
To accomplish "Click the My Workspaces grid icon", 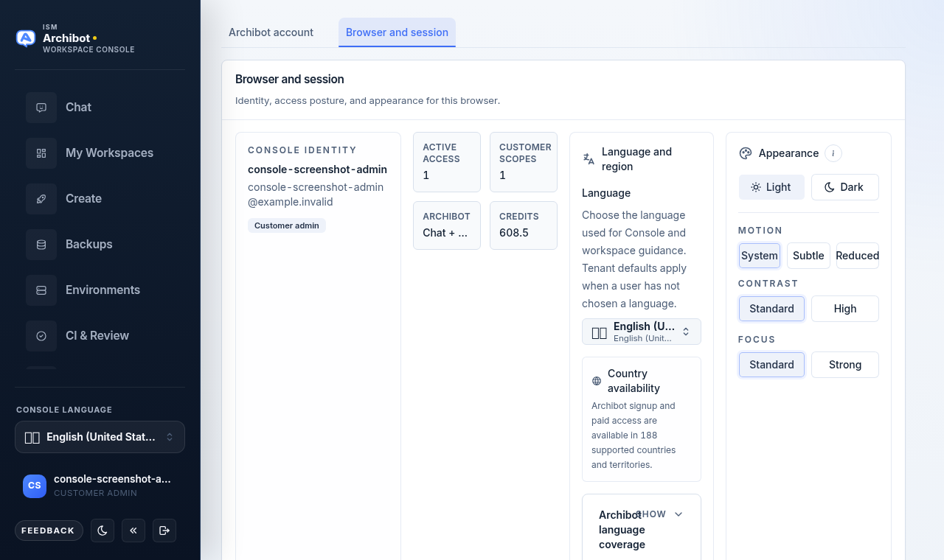I will click(41, 153).
